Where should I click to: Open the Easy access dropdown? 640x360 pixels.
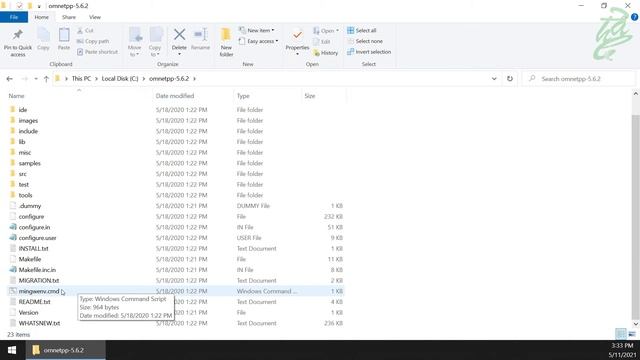click(x=258, y=41)
